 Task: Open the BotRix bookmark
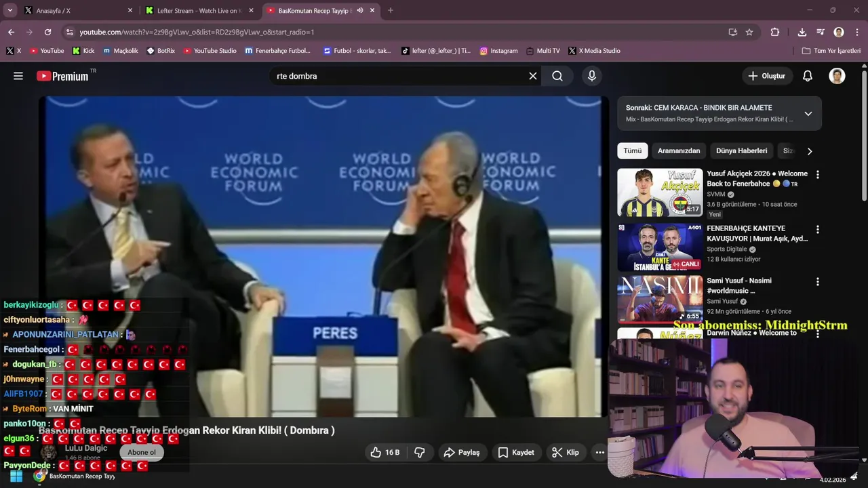point(161,51)
